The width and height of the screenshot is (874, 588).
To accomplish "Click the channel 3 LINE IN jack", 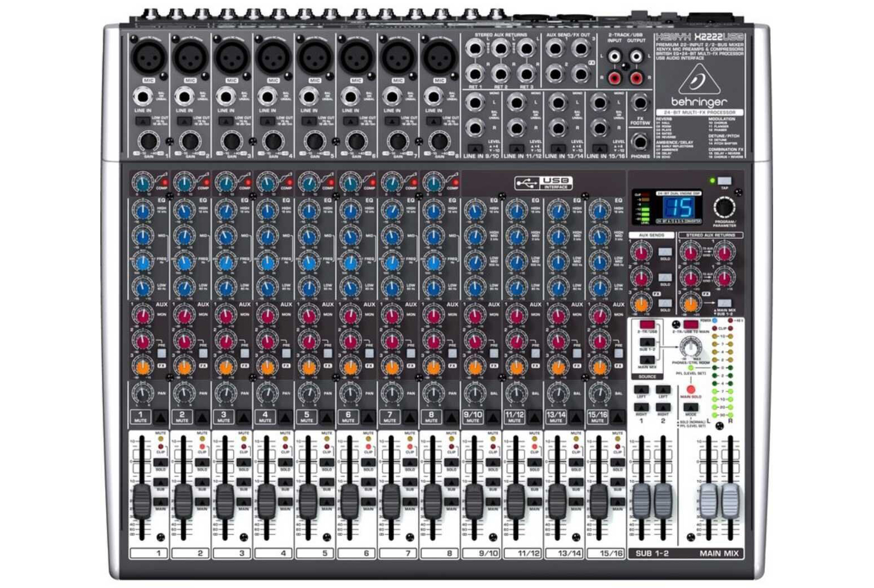I will pos(225,98).
